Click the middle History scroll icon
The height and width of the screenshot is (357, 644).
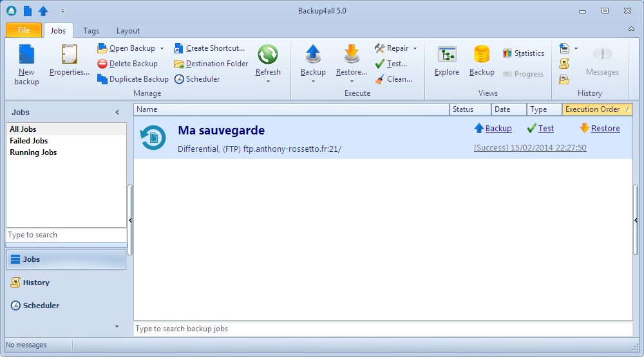coord(564,64)
